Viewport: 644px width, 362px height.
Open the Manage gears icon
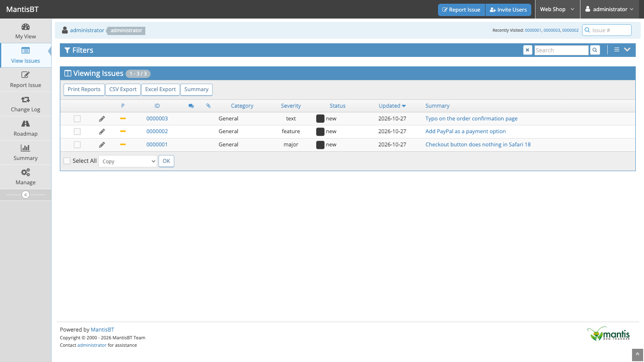(x=26, y=172)
